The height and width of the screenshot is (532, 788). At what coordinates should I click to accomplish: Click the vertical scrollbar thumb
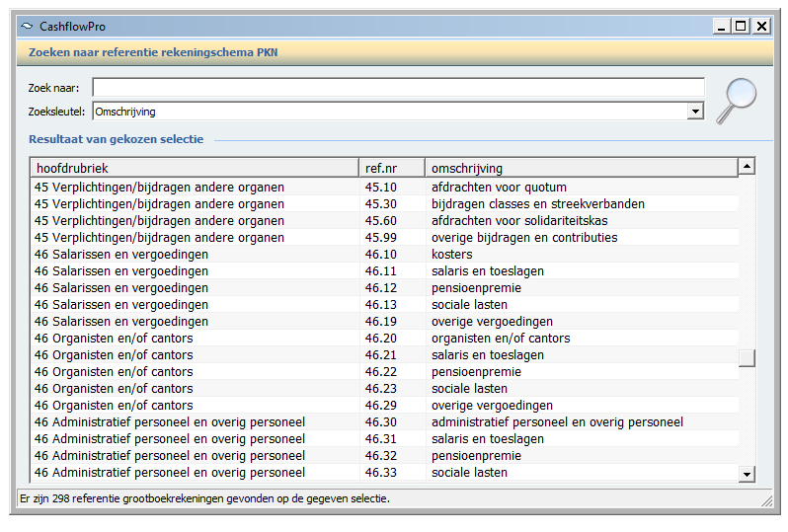pyautogui.click(x=747, y=358)
